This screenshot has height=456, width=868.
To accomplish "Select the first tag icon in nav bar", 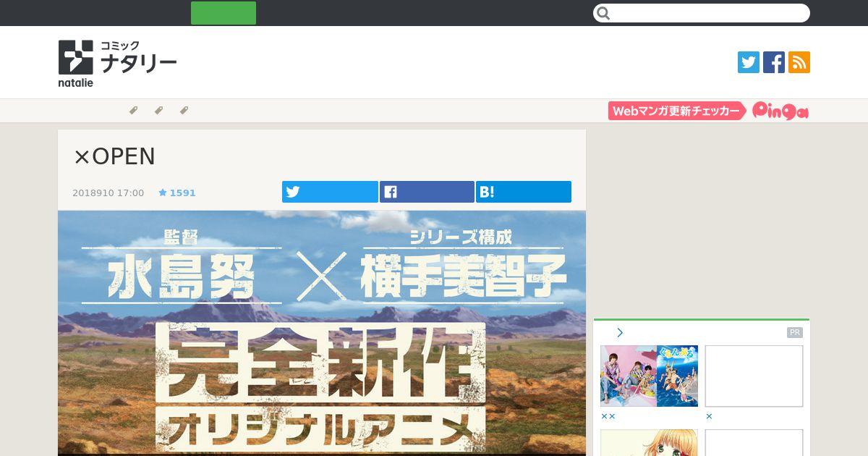I will (133, 111).
